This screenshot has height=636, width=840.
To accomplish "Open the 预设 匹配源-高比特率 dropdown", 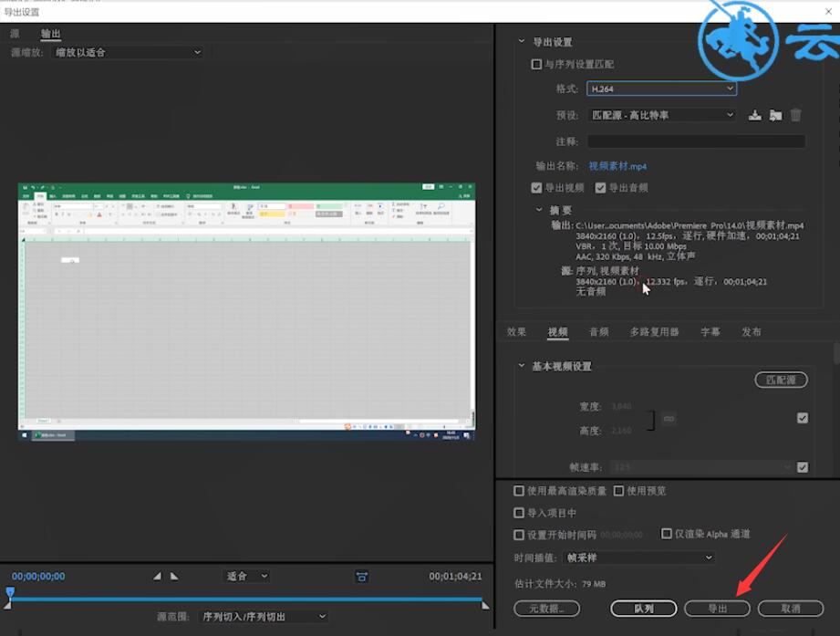I will click(x=661, y=115).
